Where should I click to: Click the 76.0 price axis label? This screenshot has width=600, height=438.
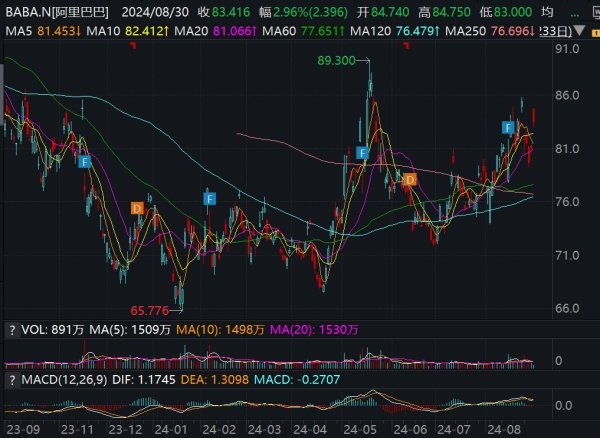tap(567, 202)
